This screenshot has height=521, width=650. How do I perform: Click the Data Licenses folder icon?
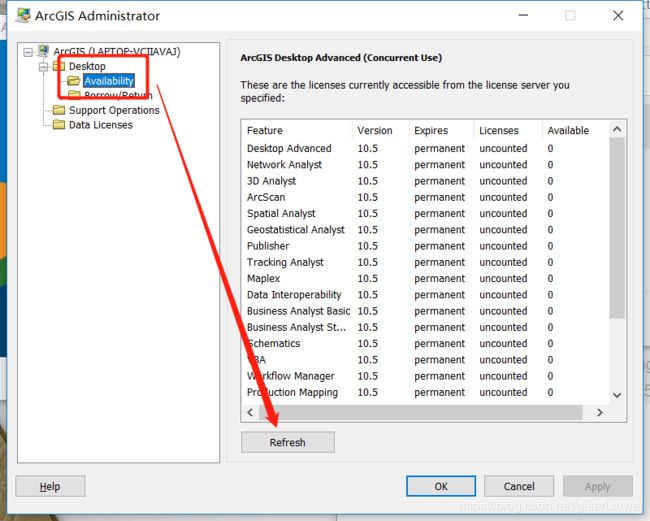point(59,124)
